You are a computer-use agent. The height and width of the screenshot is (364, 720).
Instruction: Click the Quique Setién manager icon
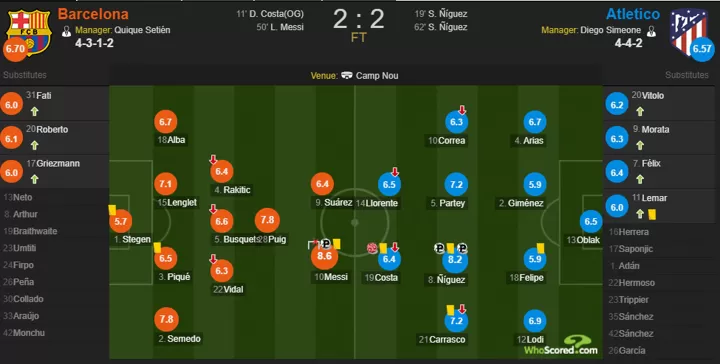tap(67, 31)
